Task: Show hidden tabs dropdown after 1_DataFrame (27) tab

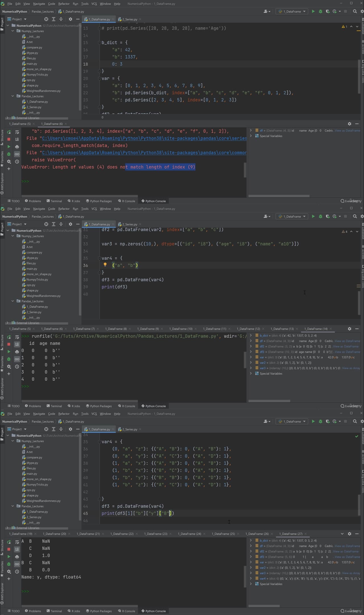Action: click(342, 534)
